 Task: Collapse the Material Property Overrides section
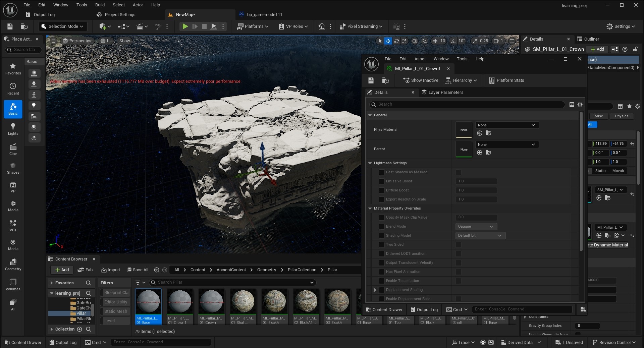click(370, 209)
